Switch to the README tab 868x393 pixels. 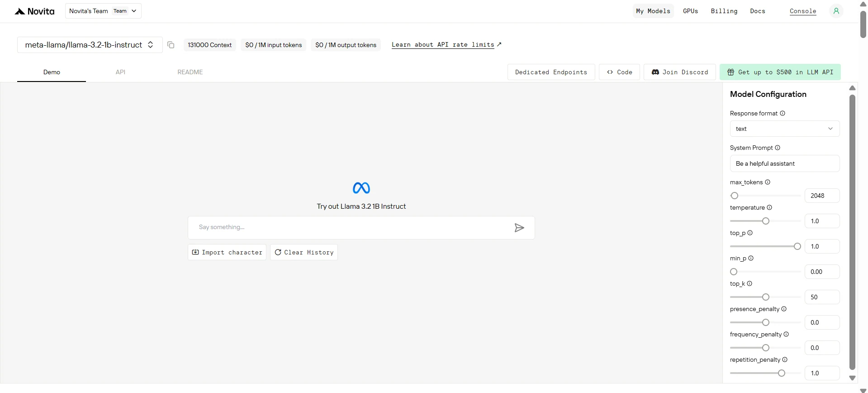coord(190,72)
